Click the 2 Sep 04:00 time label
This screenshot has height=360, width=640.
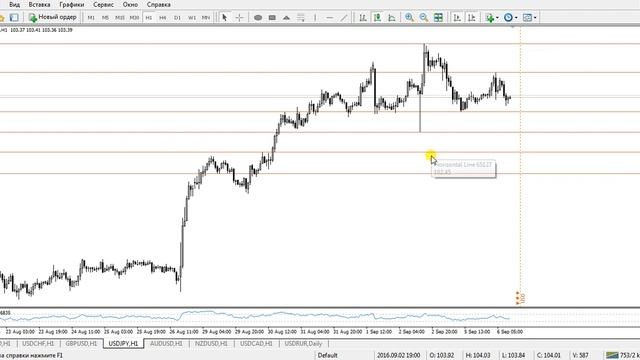click(x=411, y=332)
